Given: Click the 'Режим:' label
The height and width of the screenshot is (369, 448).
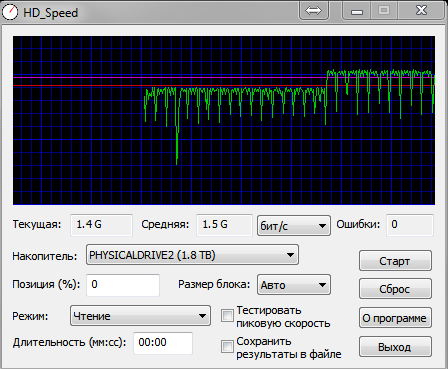Looking at the screenshot, I should (x=30, y=316).
